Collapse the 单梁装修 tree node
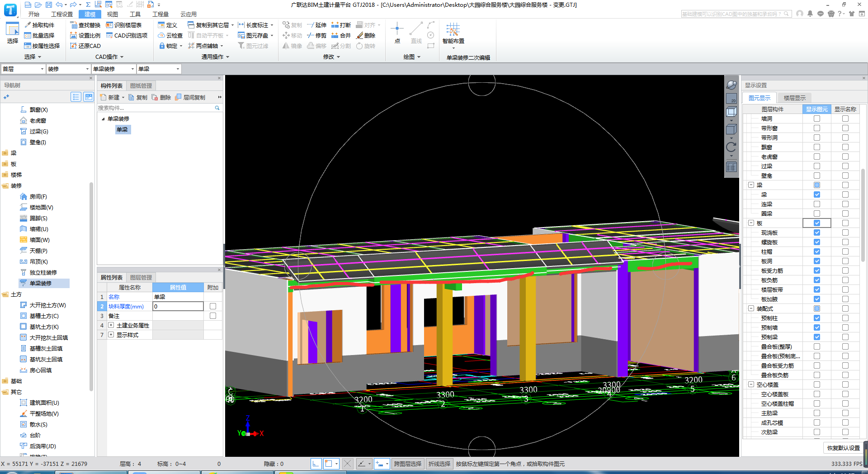This screenshot has width=868, height=474. (103, 119)
